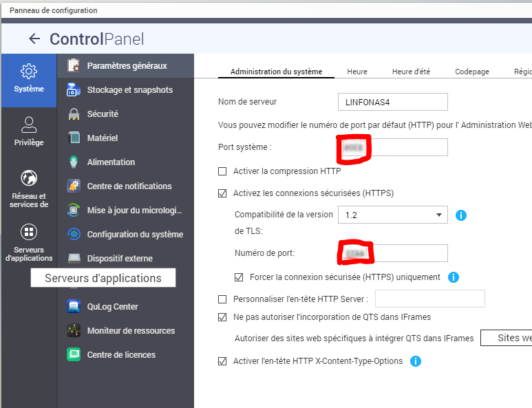Click info icon next to TLS version
Viewport: 532px width, 408px height.
click(461, 215)
